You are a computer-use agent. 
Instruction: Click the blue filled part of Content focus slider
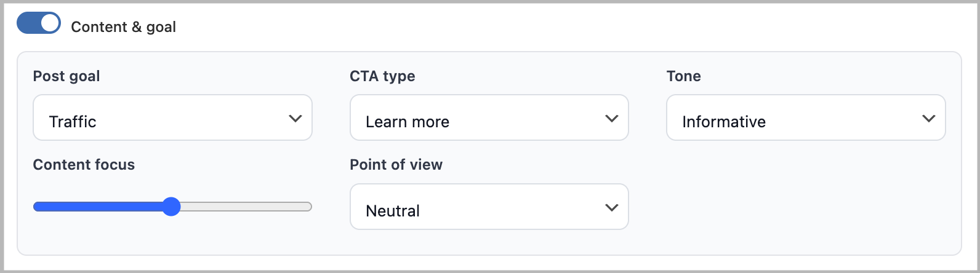[x=92, y=207]
